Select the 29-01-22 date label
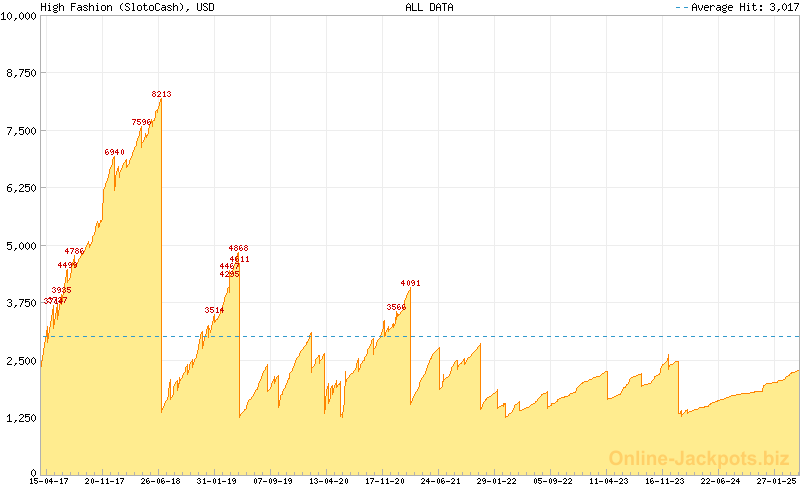The width and height of the screenshot is (800, 490). coord(496,481)
